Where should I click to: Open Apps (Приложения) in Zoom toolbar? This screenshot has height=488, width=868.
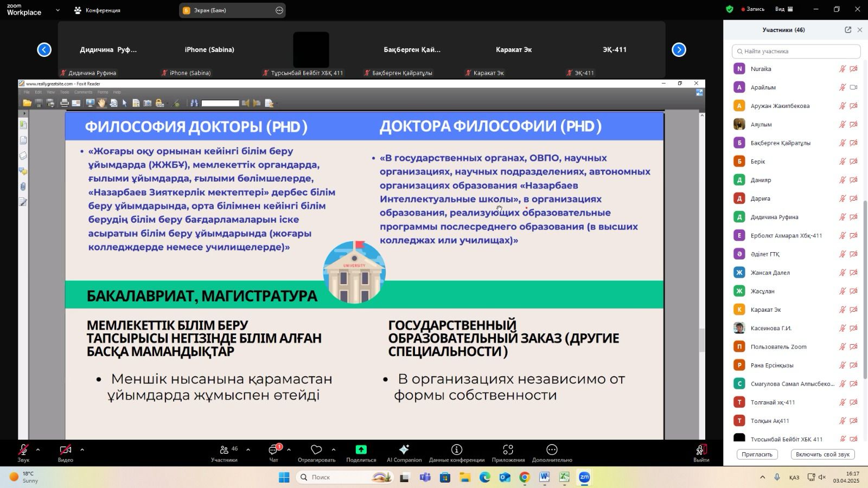click(508, 450)
